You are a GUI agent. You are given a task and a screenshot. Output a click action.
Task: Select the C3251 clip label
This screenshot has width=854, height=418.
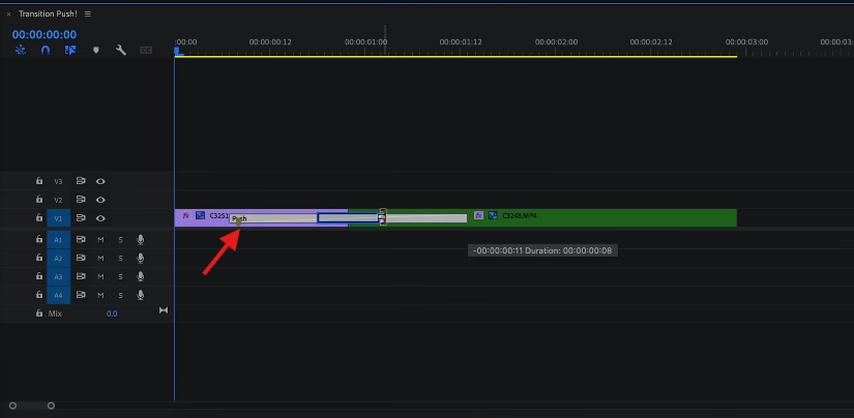tap(219, 216)
